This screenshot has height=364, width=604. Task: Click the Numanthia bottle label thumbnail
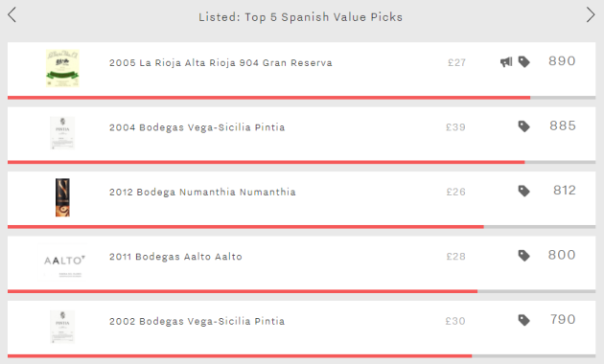coord(62,197)
